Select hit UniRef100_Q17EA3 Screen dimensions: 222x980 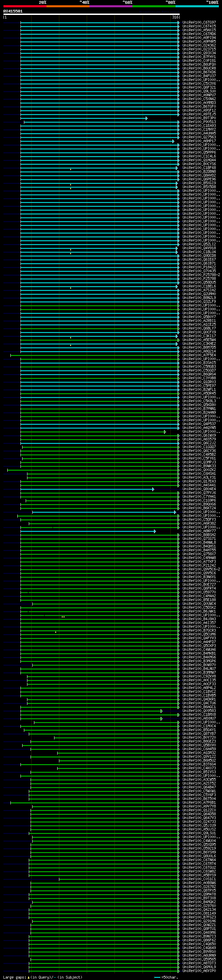199,481
